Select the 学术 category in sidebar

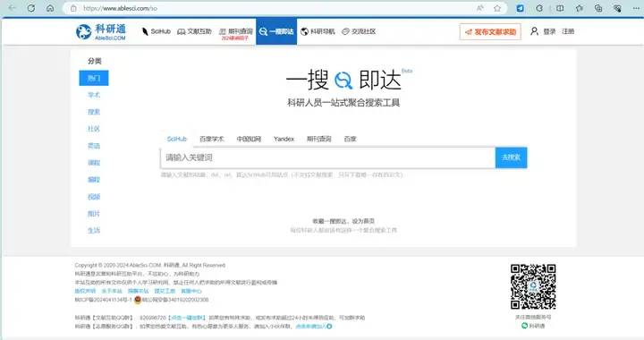tap(94, 95)
